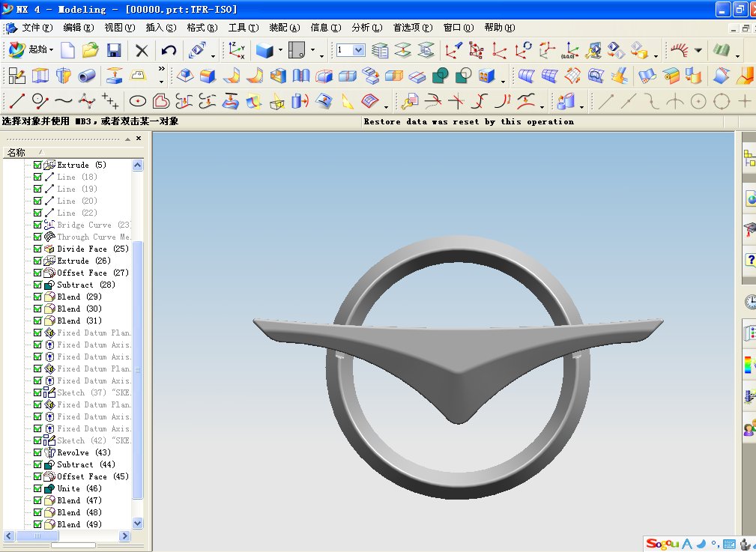Screen dimensions: 756x552
Task: Open the toolbar options arrow after Undo group
Action: coord(213,56)
